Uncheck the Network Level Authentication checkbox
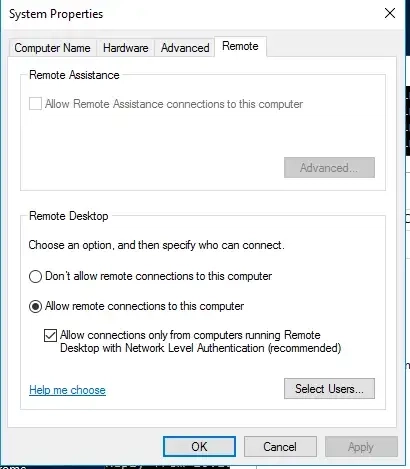410x469 pixels. pyautogui.click(x=50, y=335)
